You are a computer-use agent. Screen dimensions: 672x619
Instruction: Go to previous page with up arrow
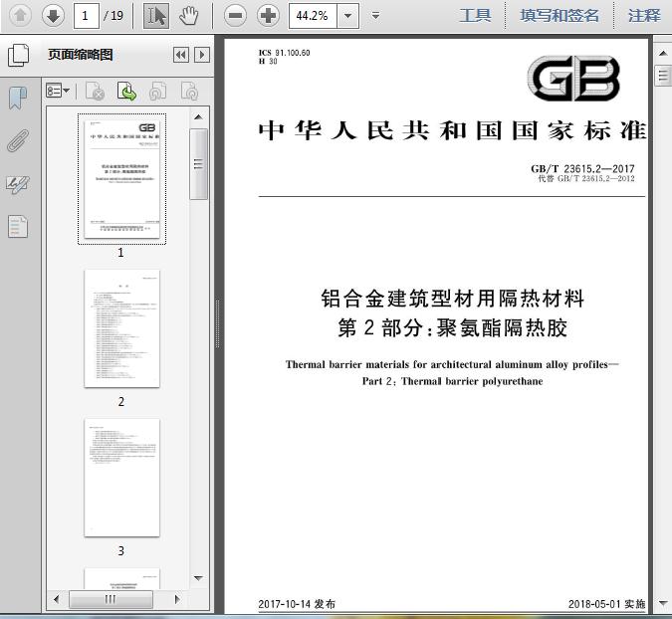click(x=20, y=16)
